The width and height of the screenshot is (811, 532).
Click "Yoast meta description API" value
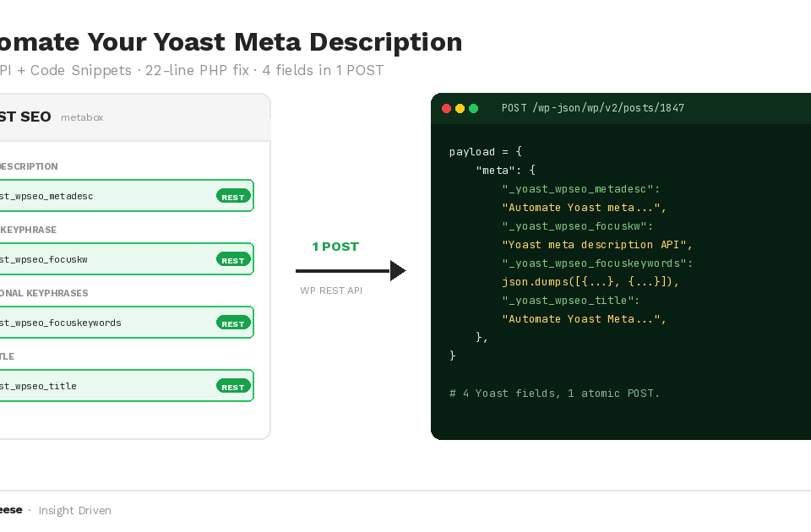[x=597, y=245]
